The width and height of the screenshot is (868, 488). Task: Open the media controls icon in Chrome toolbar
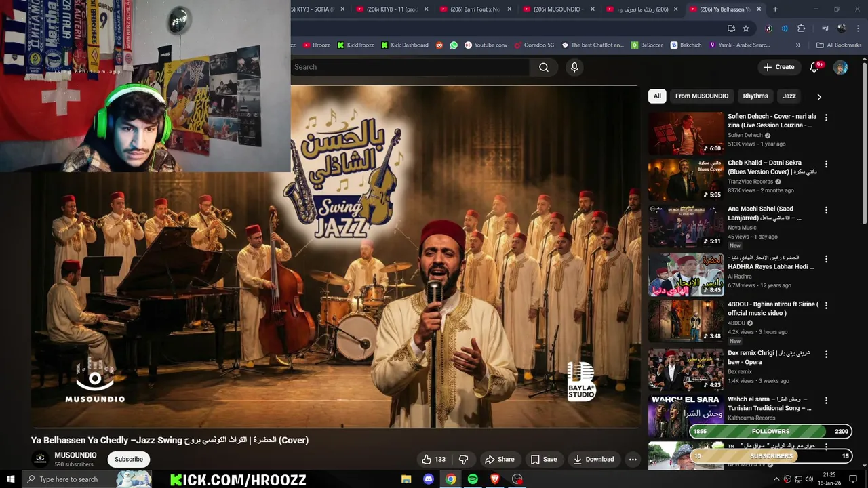point(825,28)
